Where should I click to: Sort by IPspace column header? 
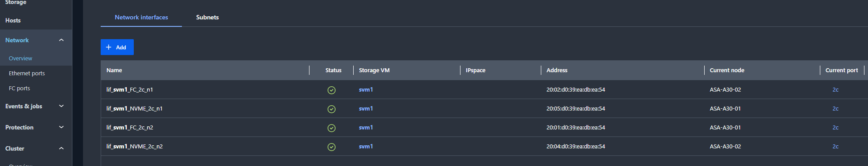[x=476, y=70]
